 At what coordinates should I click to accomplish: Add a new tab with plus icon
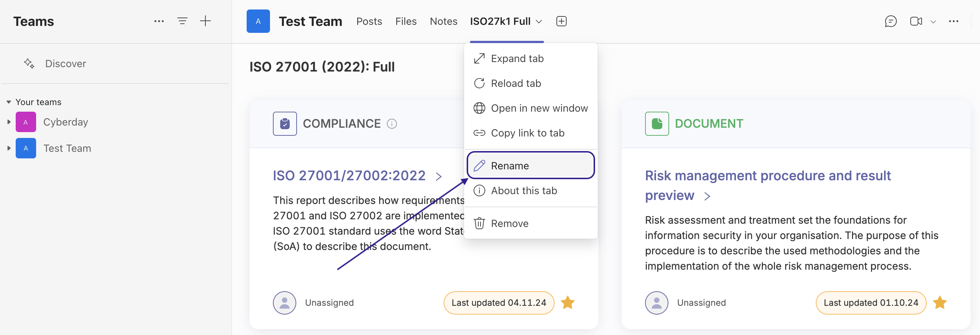(561, 21)
